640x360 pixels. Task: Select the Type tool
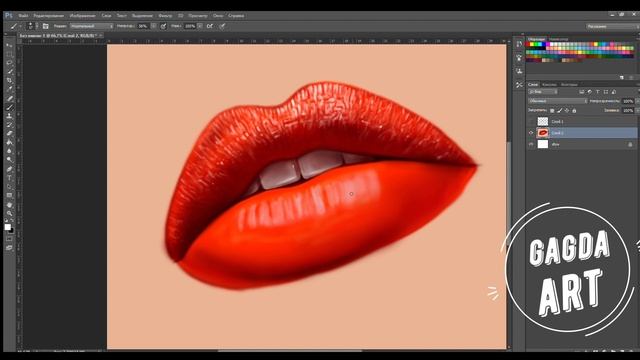pyautogui.click(x=9, y=178)
